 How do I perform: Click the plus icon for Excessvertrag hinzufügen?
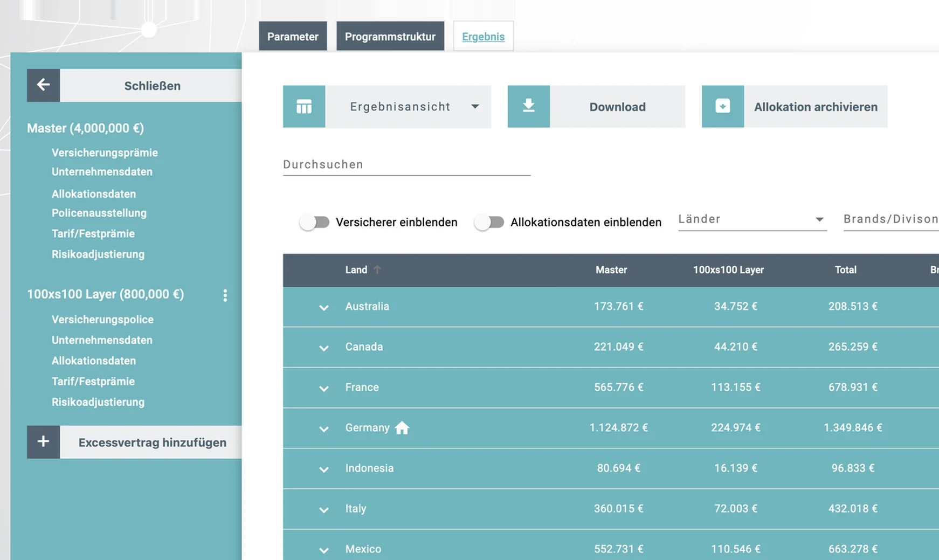tap(43, 442)
